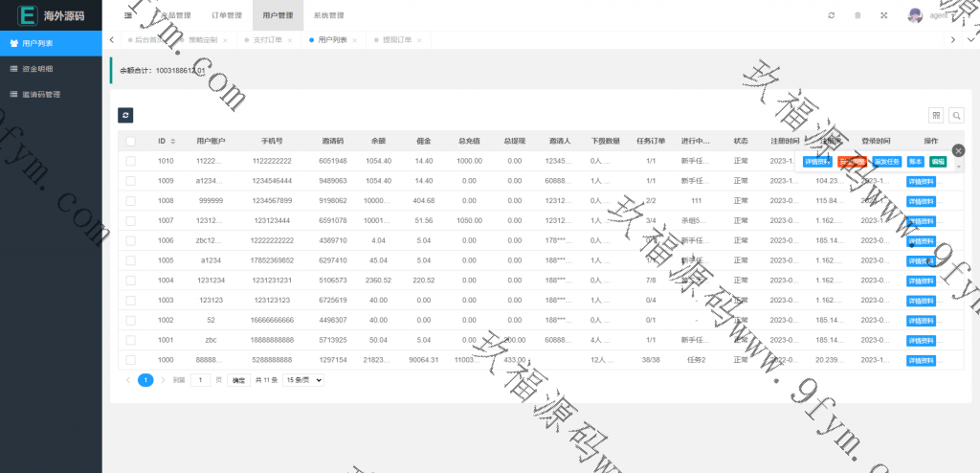Screen dimensions: 980x473
Task: Toggle fullscreen with the expand icon
Action: (x=883, y=15)
